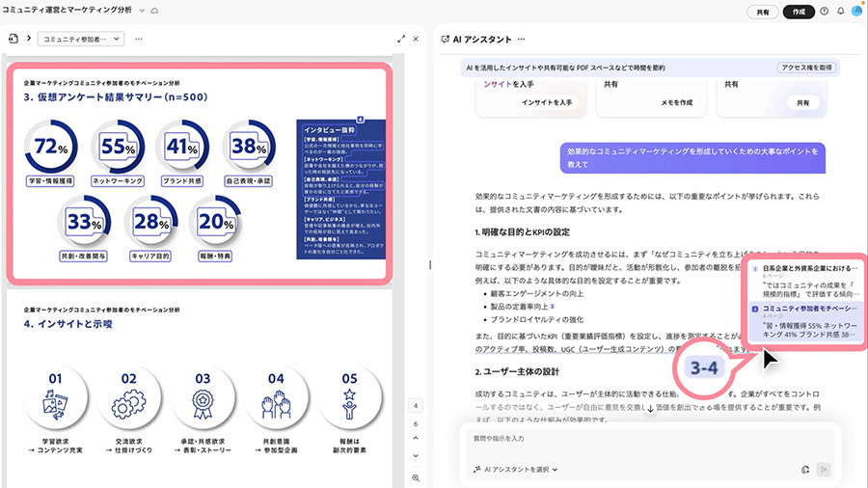Click the 03 承認・共感欲求 ribbon circle
Screen dimensions: 868x488
[x=203, y=397]
